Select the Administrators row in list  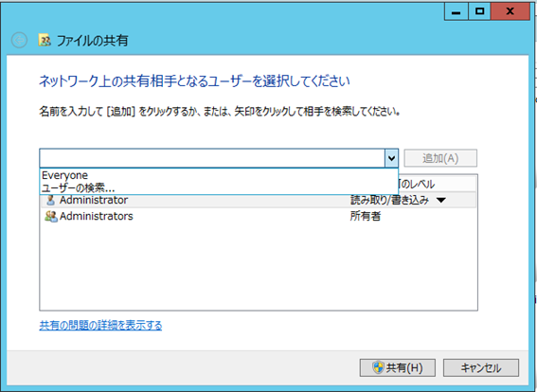point(259,216)
